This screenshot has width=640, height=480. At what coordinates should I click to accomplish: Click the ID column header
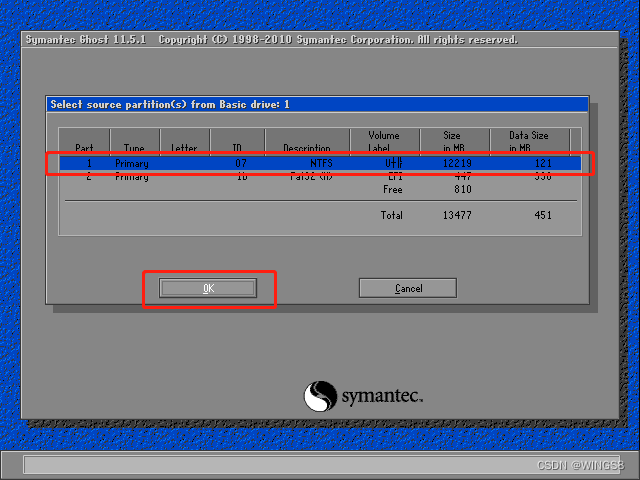pyautogui.click(x=237, y=142)
